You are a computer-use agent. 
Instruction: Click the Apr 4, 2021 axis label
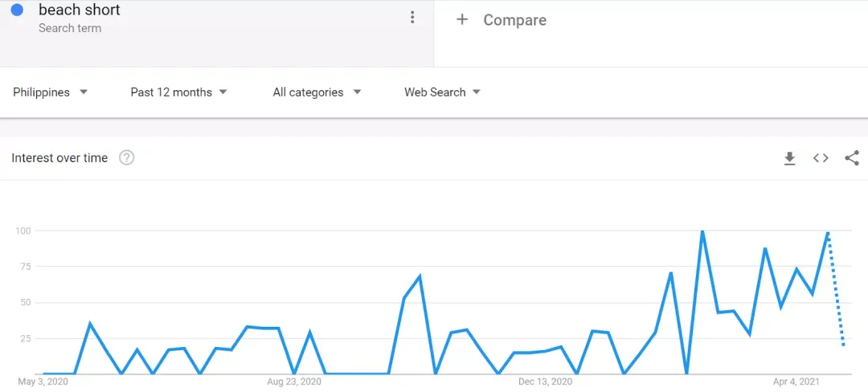pos(796,382)
